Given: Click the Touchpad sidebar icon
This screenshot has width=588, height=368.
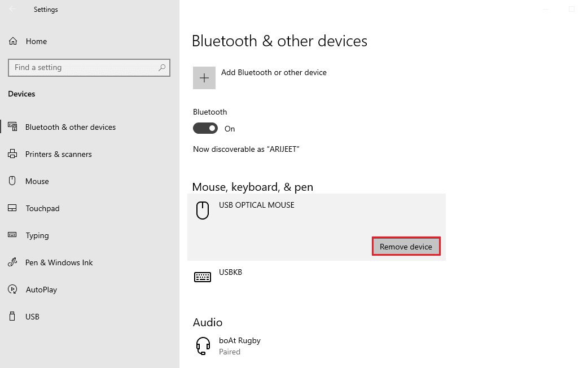Looking at the screenshot, I should [x=12, y=208].
